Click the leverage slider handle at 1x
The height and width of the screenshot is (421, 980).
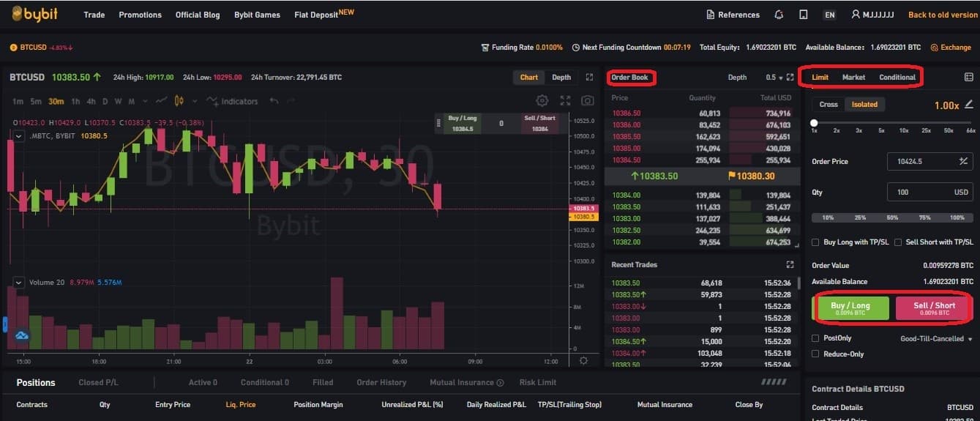pos(814,123)
